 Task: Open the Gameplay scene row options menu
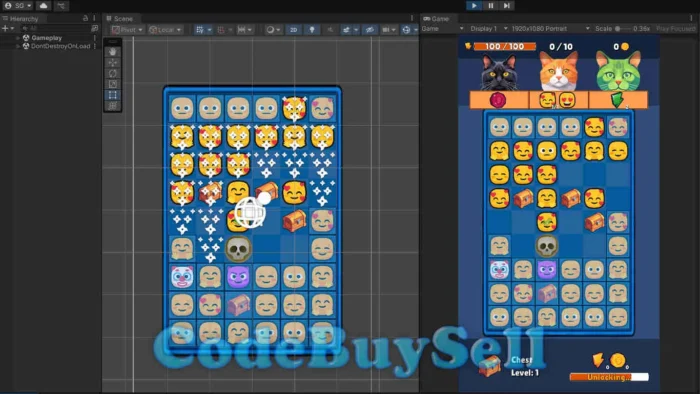(95, 38)
